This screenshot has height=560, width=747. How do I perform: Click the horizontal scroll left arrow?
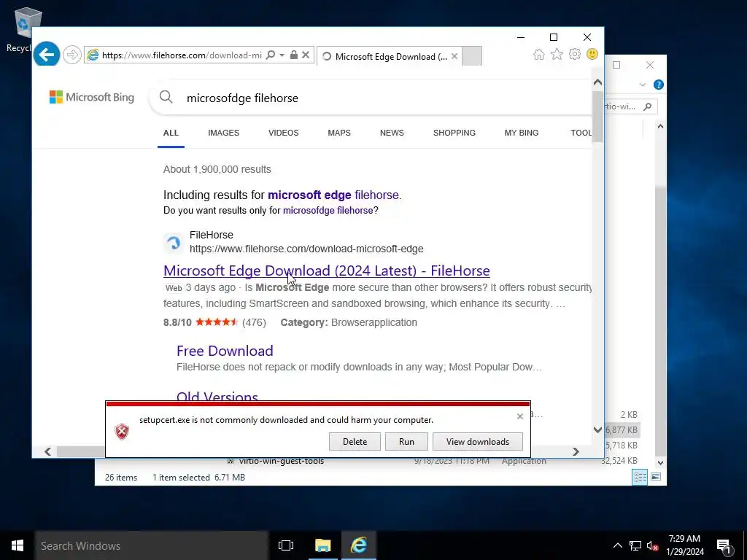coord(47,451)
